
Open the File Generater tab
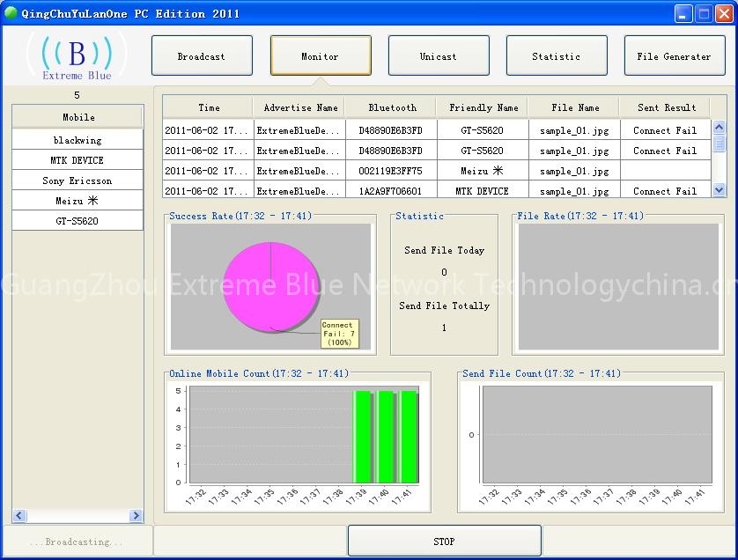click(x=675, y=55)
